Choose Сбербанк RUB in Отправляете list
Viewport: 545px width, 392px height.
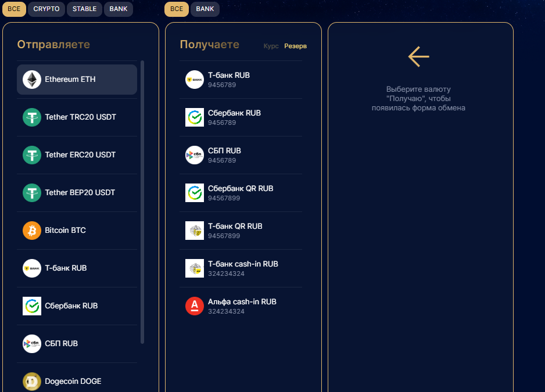click(77, 306)
